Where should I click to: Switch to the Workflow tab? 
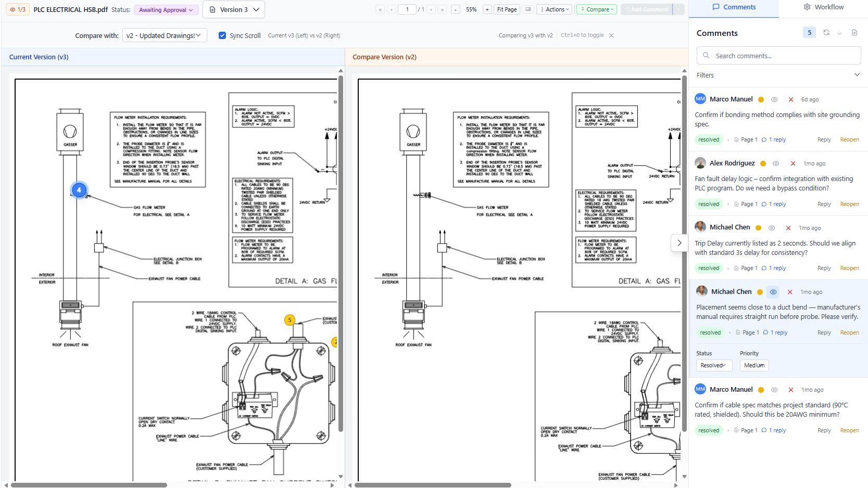pyautogui.click(x=824, y=7)
